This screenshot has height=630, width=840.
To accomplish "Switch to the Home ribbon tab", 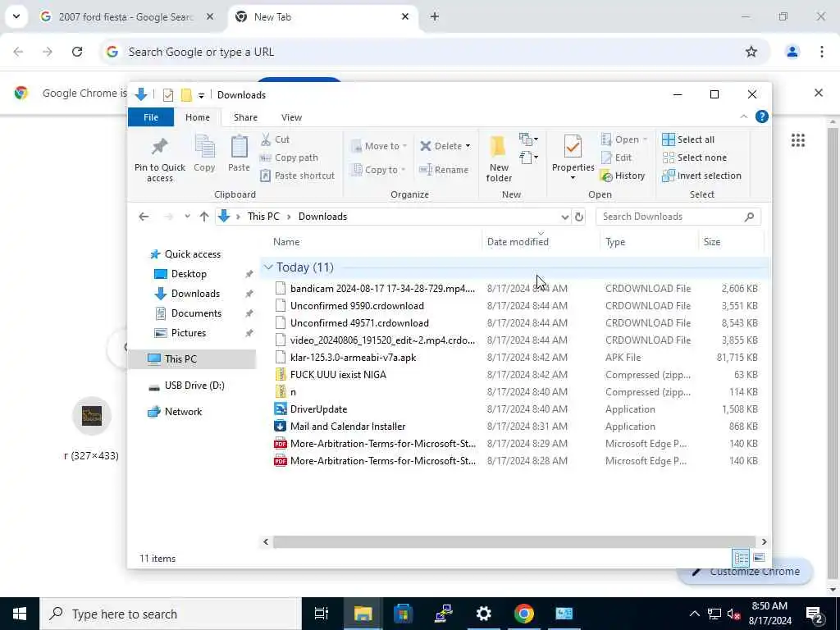I will click(x=198, y=117).
